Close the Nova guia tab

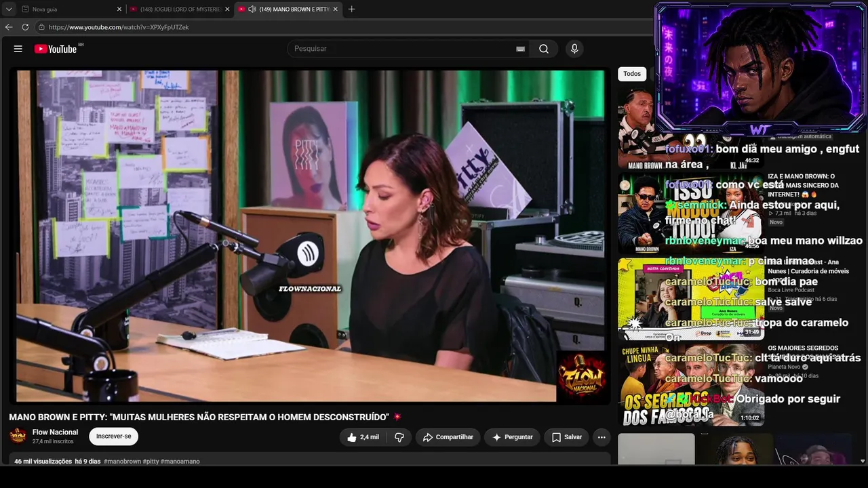click(119, 9)
